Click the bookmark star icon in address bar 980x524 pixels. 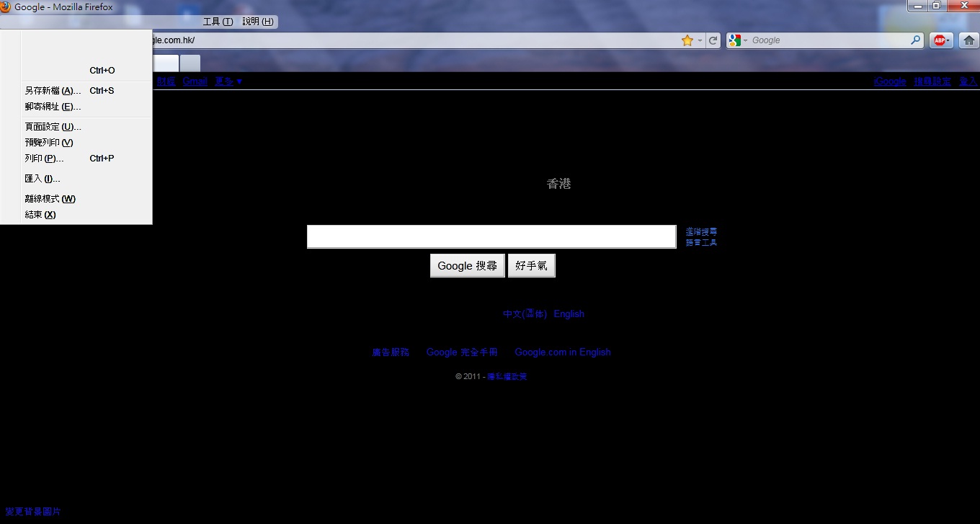coord(687,40)
